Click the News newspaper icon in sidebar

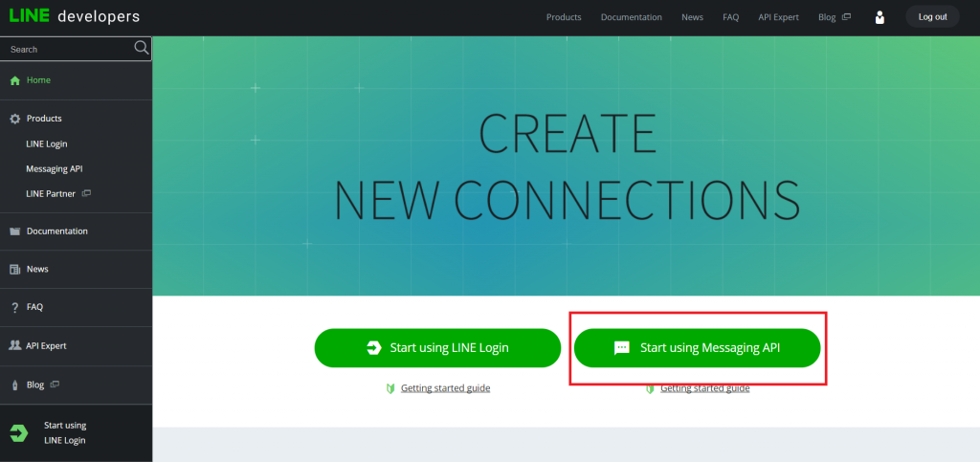click(x=15, y=269)
